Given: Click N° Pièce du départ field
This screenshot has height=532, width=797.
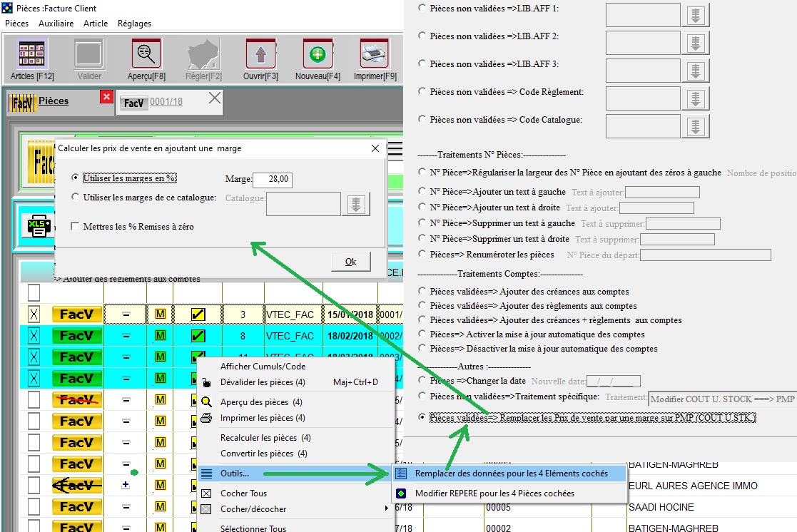Looking at the screenshot, I should 706,255.
